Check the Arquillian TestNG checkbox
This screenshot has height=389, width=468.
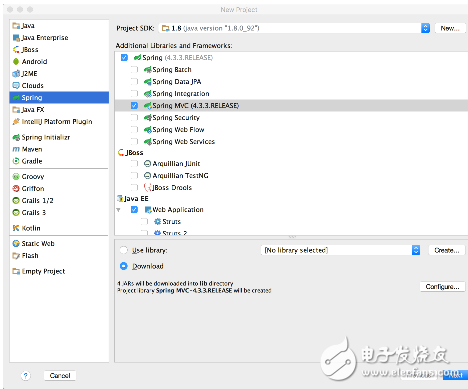[134, 176]
